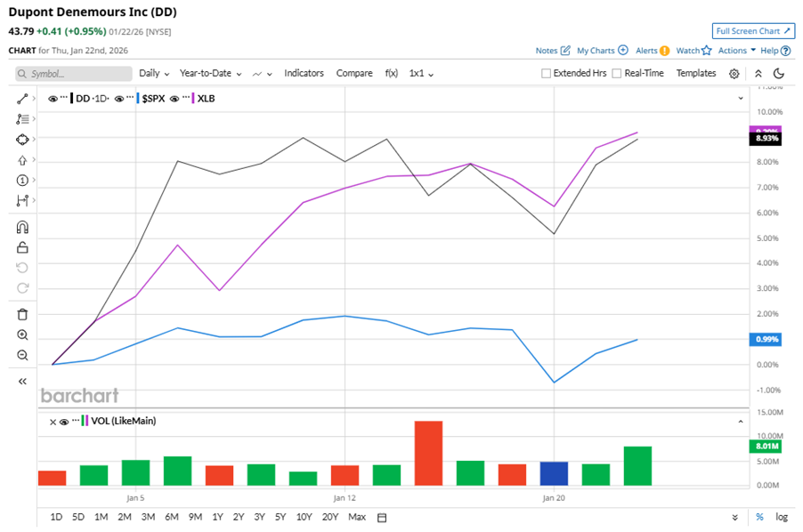Open the My Charts link
The image size is (803, 532).
click(602, 50)
